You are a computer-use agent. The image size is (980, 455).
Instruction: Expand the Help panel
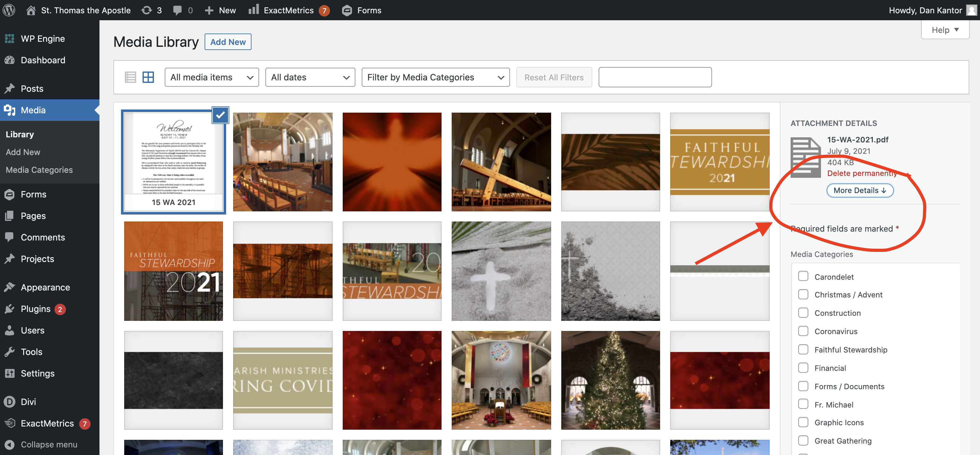[945, 30]
